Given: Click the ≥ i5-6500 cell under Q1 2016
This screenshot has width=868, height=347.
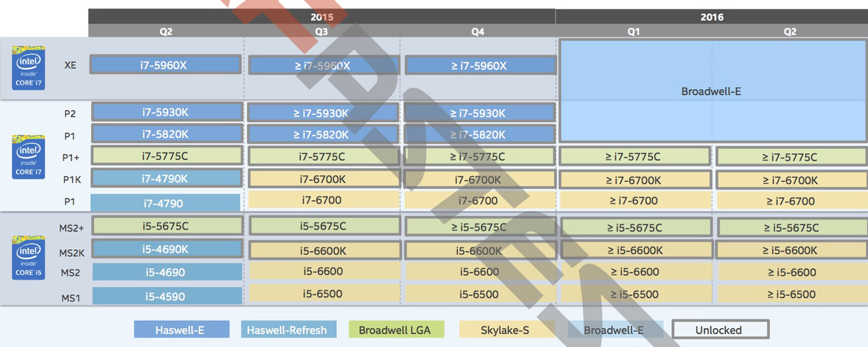Looking at the screenshot, I should click(x=635, y=294).
